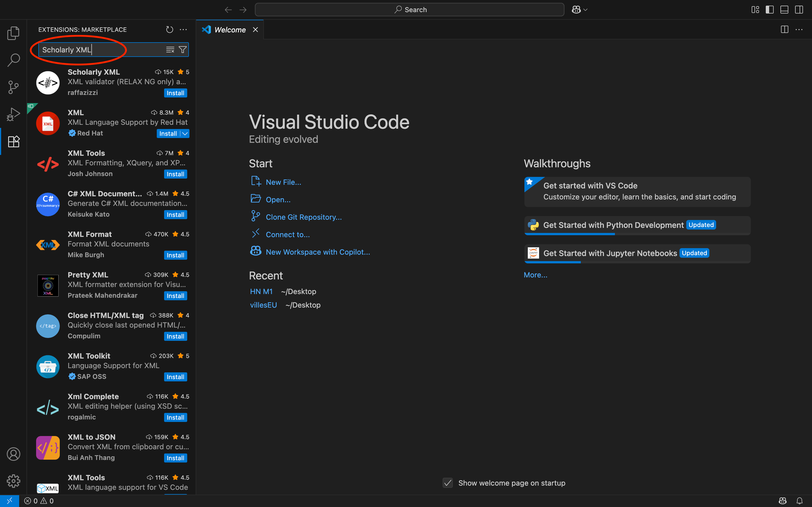Toggle the primary side bar visibility
Image resolution: width=812 pixels, height=507 pixels.
769,9
